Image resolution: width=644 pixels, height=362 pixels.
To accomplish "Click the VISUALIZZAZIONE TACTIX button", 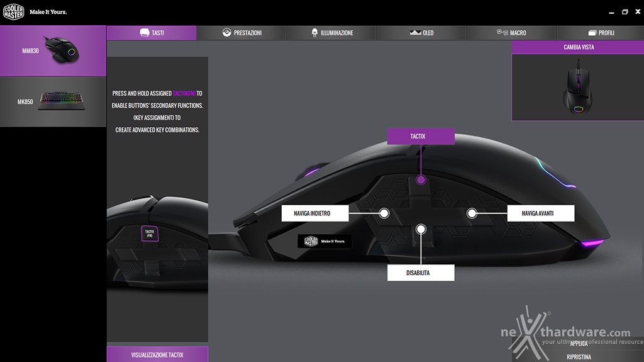I will 157,354.
